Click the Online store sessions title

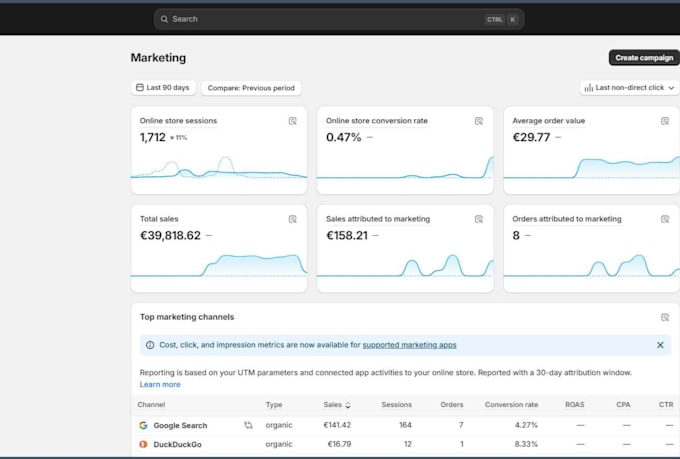coord(178,121)
